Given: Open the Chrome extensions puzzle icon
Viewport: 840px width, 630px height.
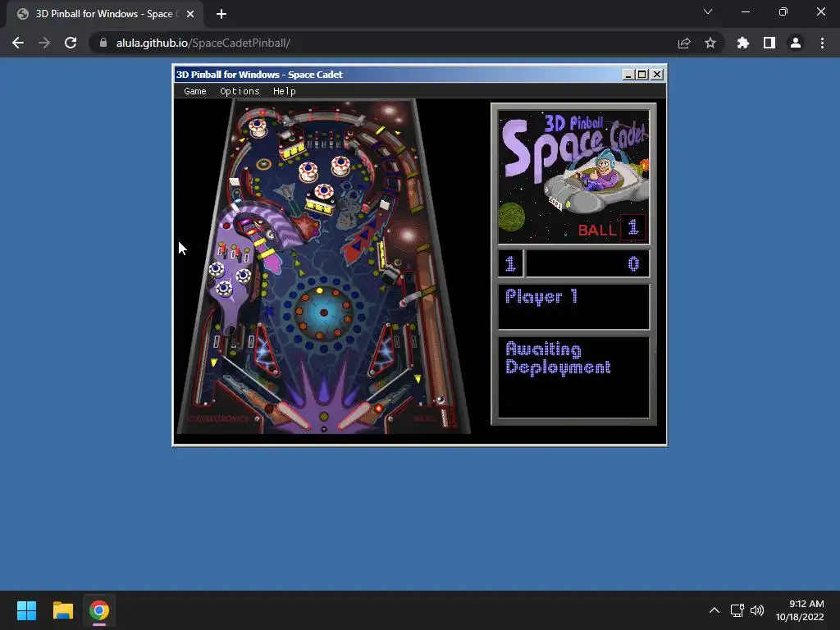Looking at the screenshot, I should (x=743, y=43).
